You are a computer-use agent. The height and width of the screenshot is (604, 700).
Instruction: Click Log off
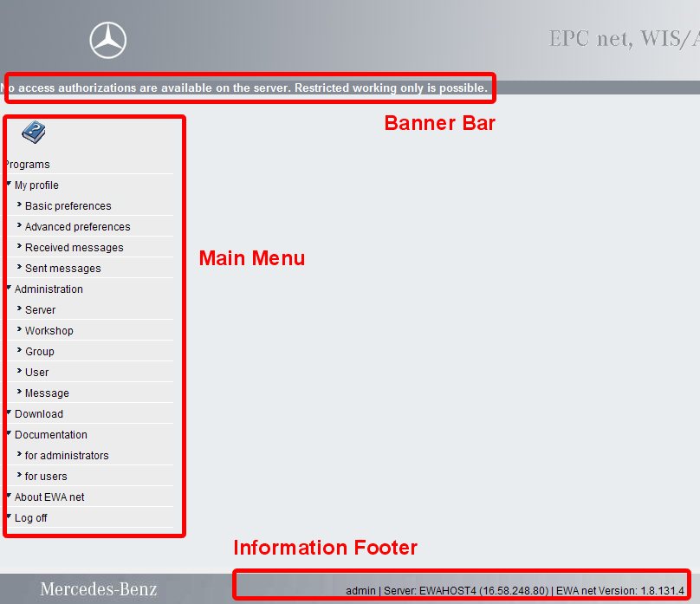pyautogui.click(x=31, y=518)
